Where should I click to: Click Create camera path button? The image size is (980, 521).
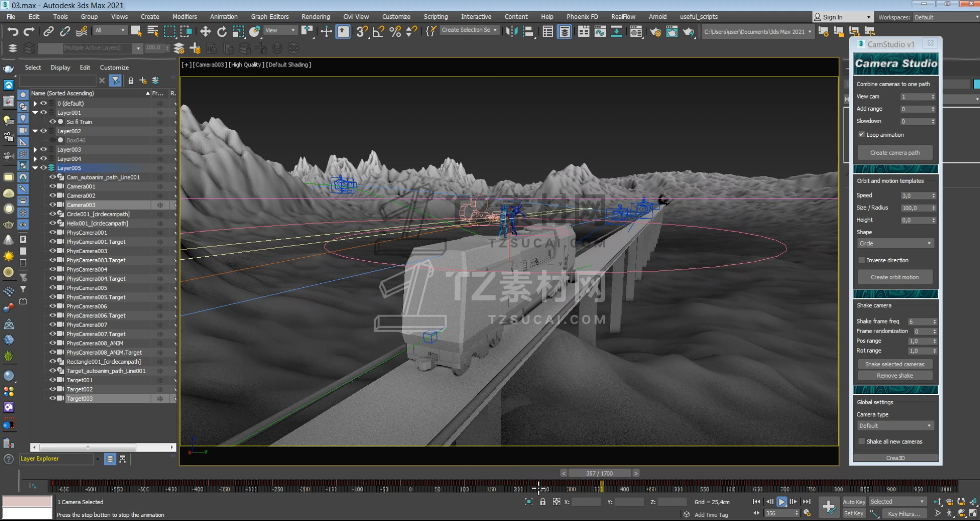coord(895,153)
